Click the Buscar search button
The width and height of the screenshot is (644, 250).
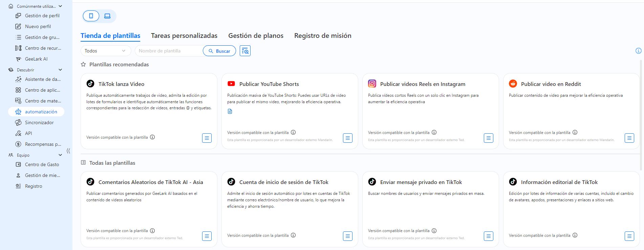pyautogui.click(x=219, y=51)
